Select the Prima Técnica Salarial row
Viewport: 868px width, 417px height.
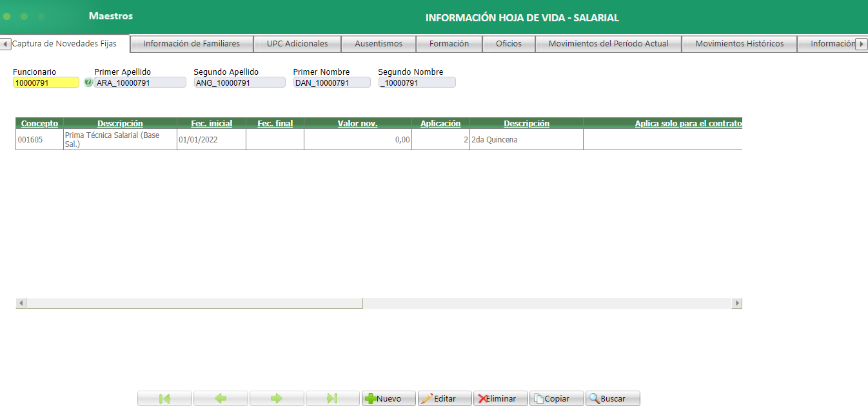pyautogui.click(x=258, y=139)
